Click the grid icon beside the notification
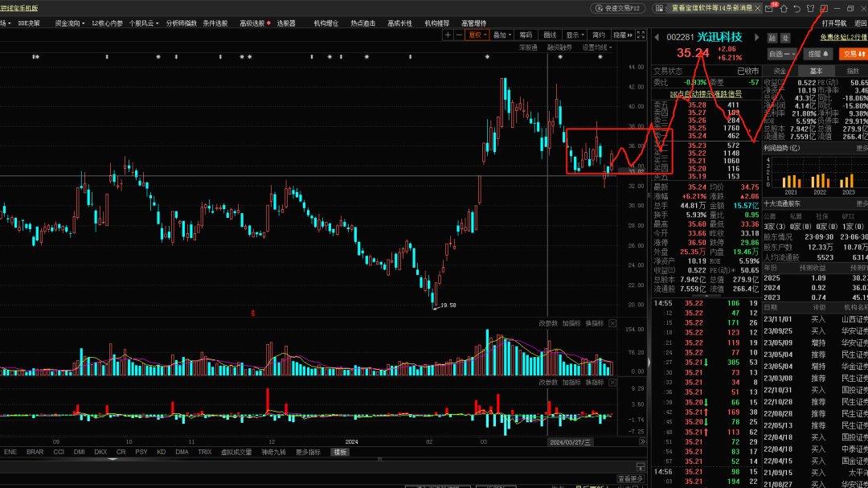The width and height of the screenshot is (868, 488). [659, 8]
